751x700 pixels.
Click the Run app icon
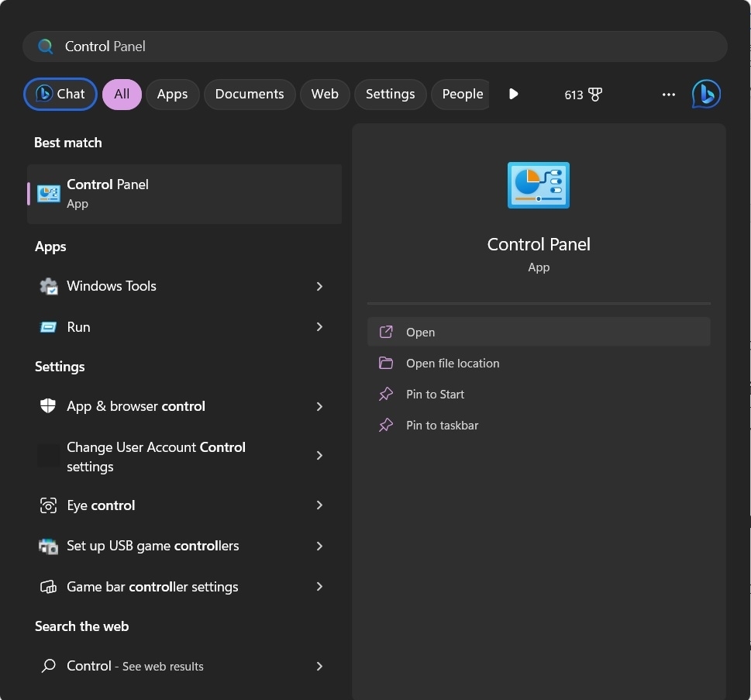tap(48, 327)
